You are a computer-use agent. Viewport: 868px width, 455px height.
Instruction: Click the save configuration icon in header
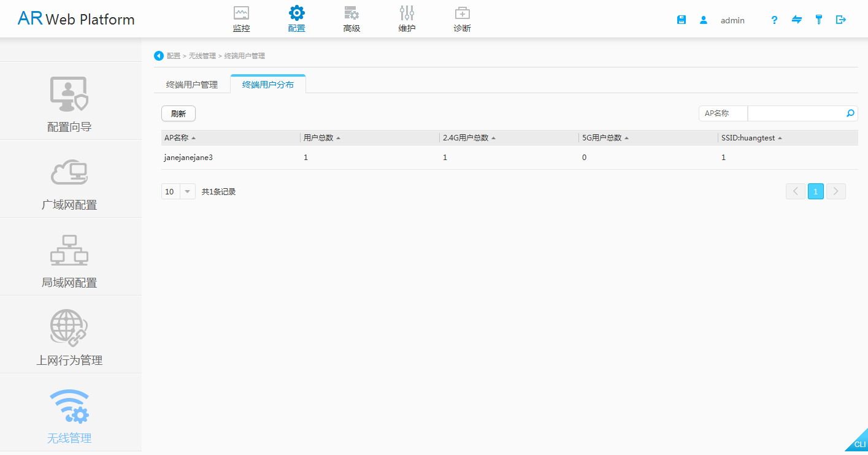[681, 20]
